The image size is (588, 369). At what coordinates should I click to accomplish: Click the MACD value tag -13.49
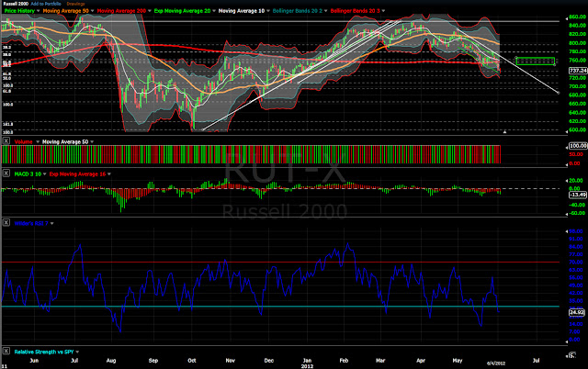578,195
